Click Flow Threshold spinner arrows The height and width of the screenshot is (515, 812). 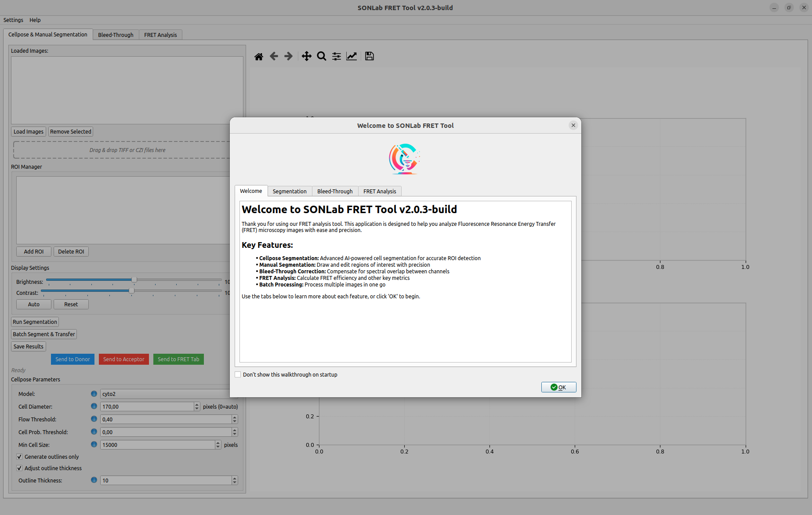235,419
